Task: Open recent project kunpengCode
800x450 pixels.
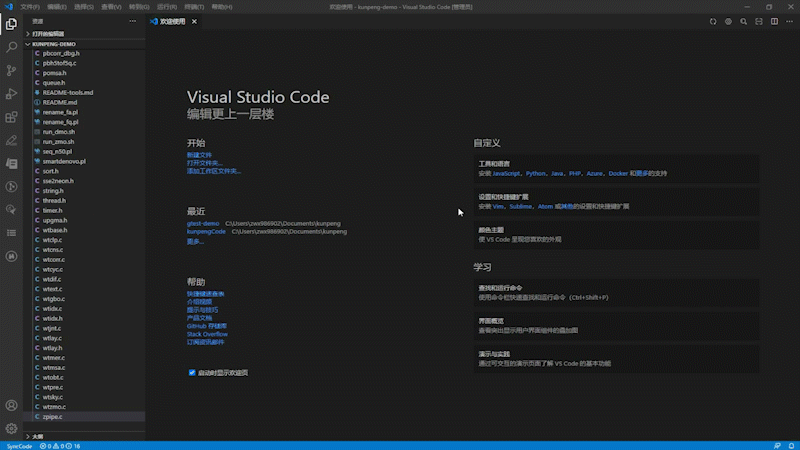Action: coord(206,232)
